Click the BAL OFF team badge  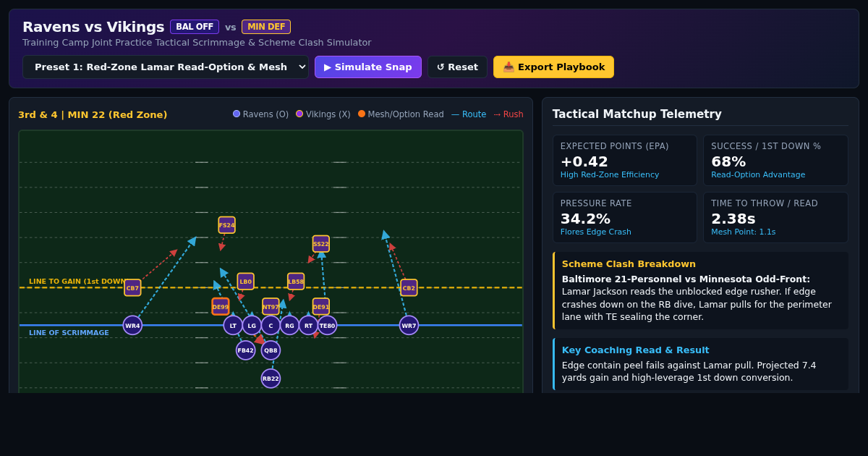coord(195,27)
